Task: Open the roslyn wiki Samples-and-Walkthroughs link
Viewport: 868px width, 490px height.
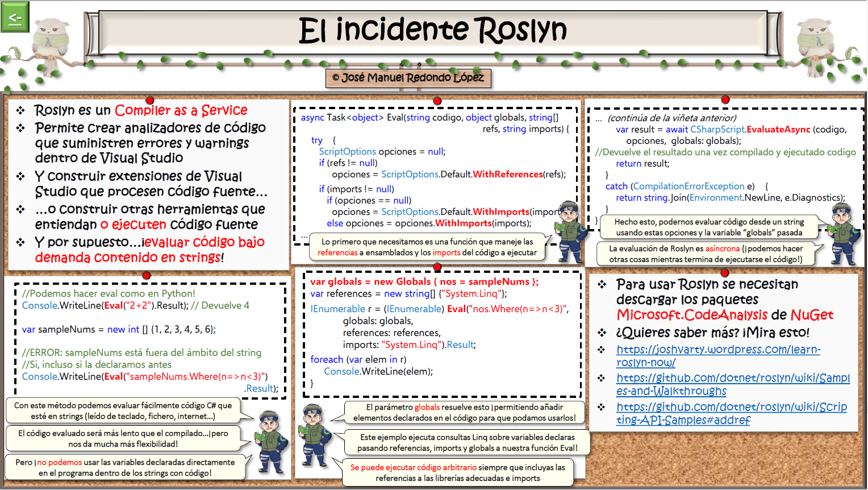Action: click(x=733, y=384)
